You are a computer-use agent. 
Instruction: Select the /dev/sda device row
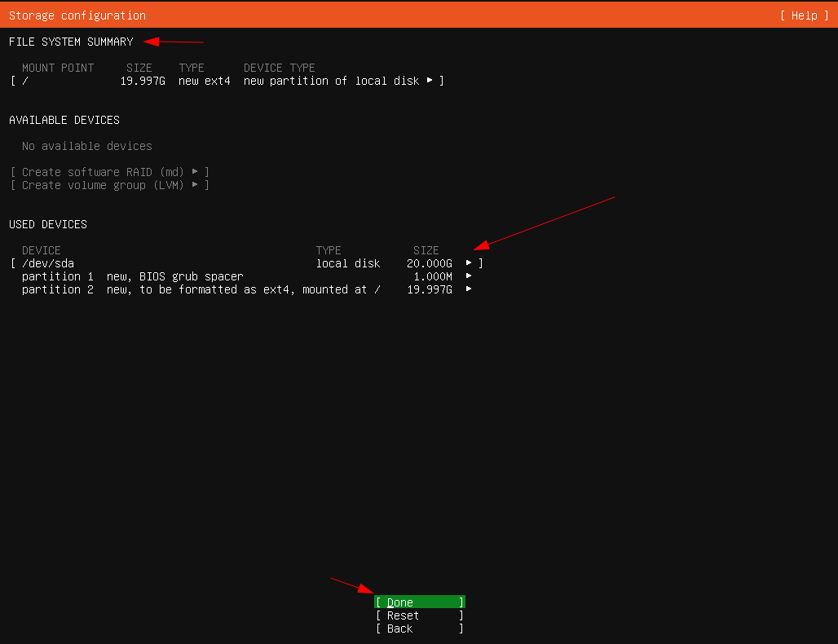coord(49,263)
